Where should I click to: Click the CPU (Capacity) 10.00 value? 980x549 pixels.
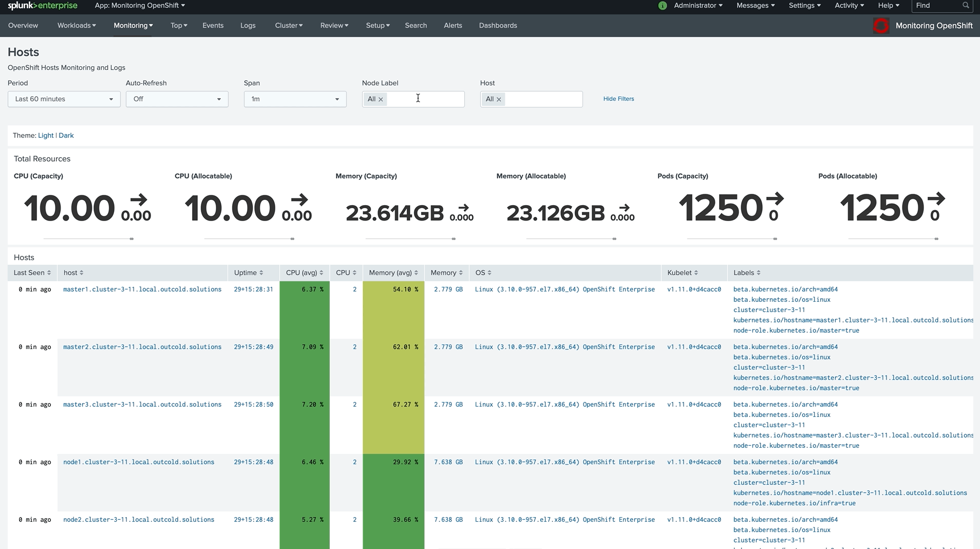pos(69,209)
